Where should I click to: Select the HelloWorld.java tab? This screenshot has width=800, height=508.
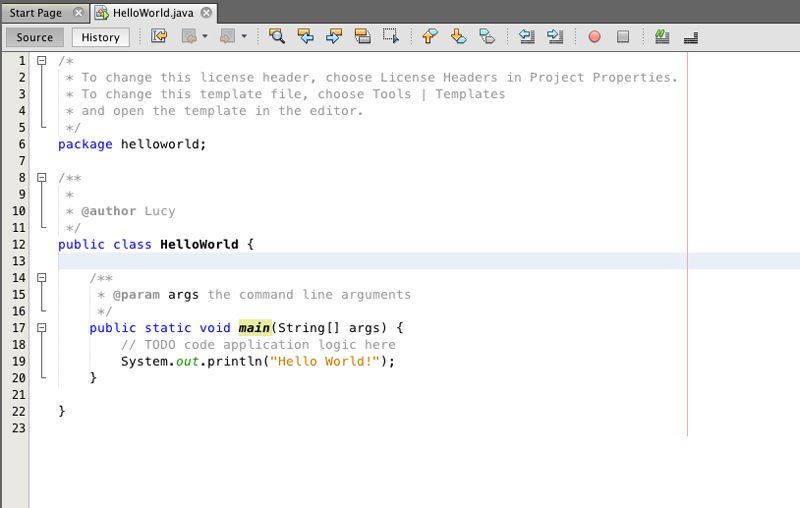point(153,13)
